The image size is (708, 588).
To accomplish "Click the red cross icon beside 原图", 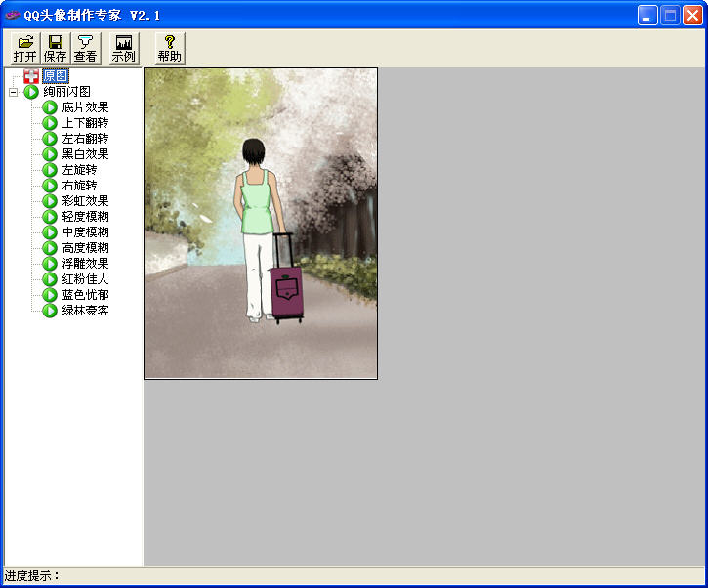I will click(x=31, y=76).
